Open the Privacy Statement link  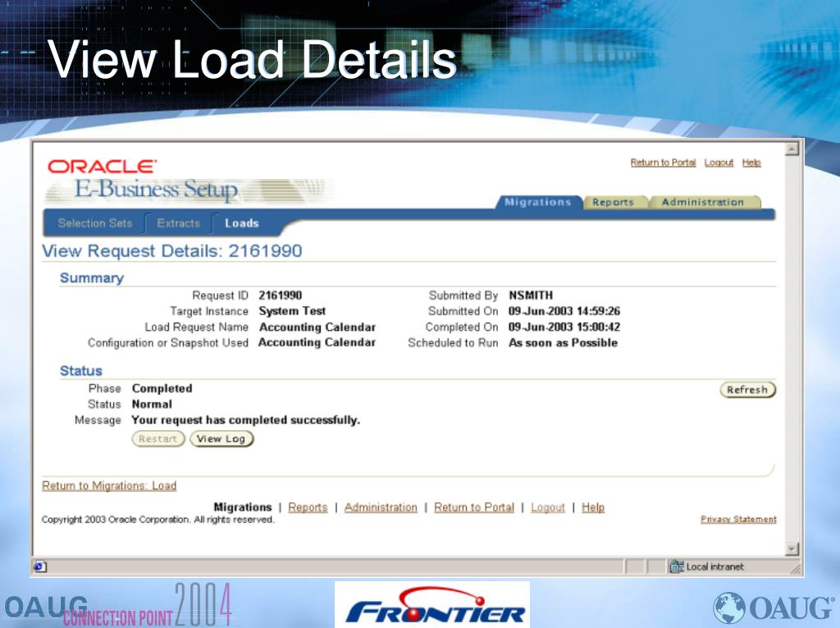[x=738, y=519]
